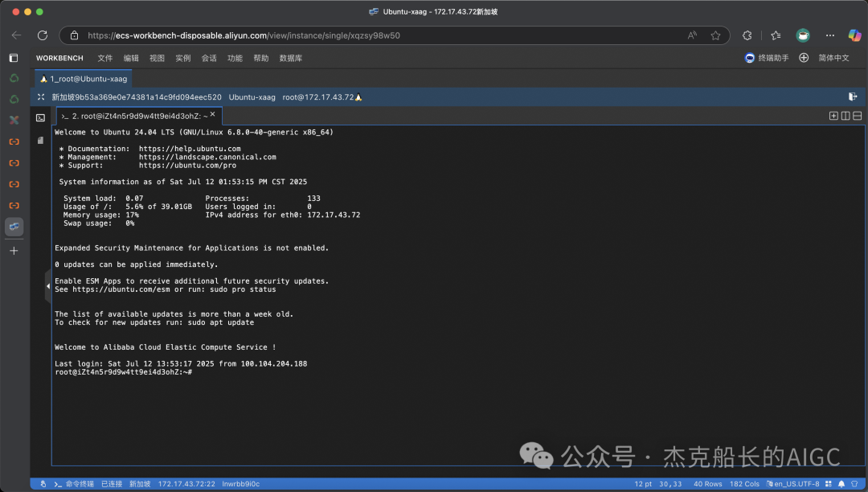The width and height of the screenshot is (868, 492).
Task: View site info via the padlock icon
Action: click(74, 35)
